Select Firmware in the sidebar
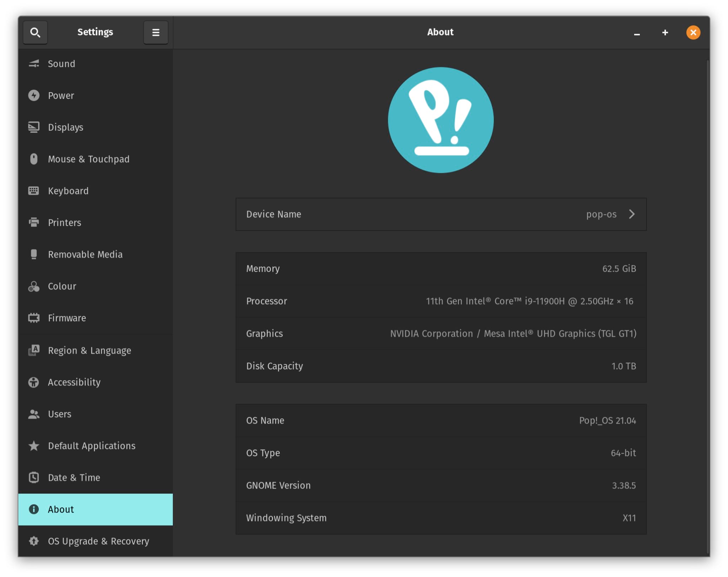The image size is (728, 577). click(x=95, y=318)
